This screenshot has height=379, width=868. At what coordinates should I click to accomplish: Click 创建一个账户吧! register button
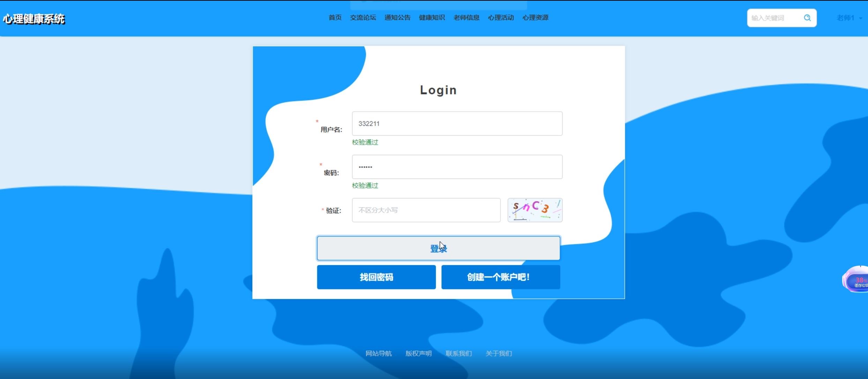(500, 277)
